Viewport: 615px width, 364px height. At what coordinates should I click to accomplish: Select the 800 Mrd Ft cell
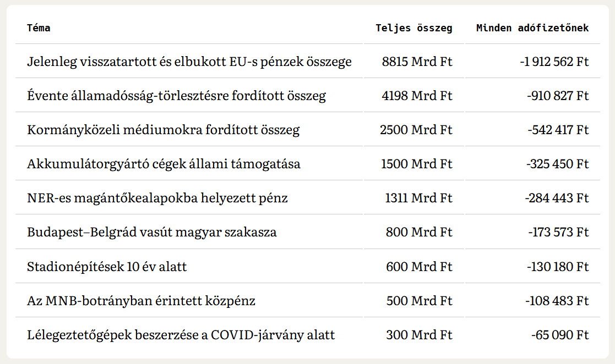419,232
